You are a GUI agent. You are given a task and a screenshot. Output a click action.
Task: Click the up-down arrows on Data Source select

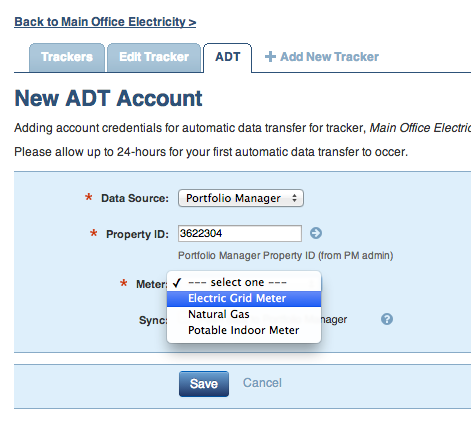[294, 198]
